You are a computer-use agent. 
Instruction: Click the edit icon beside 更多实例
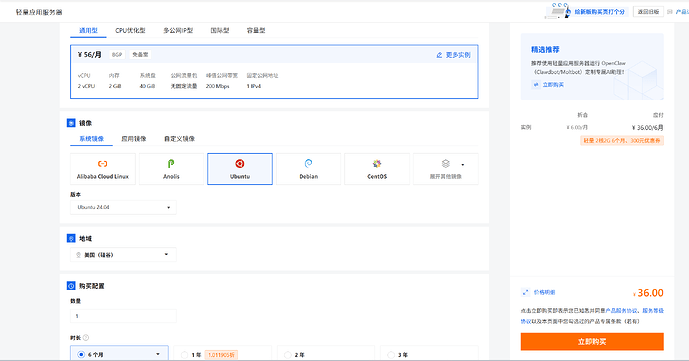[439, 55]
